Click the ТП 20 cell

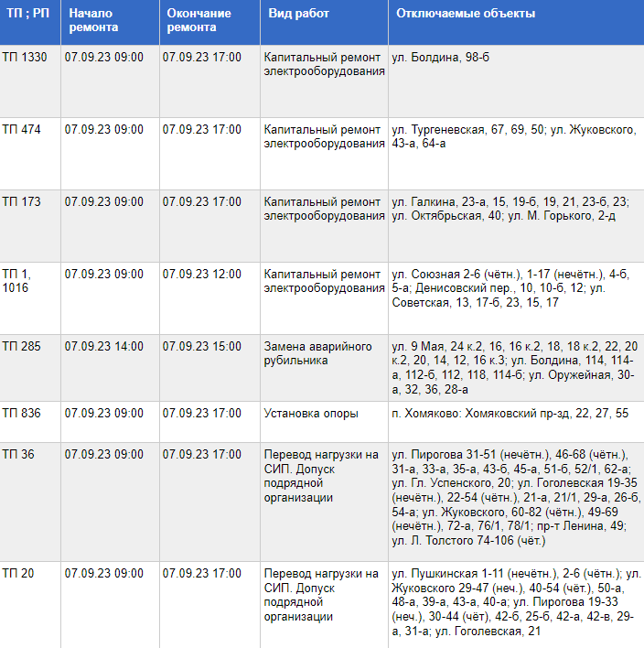(18, 574)
